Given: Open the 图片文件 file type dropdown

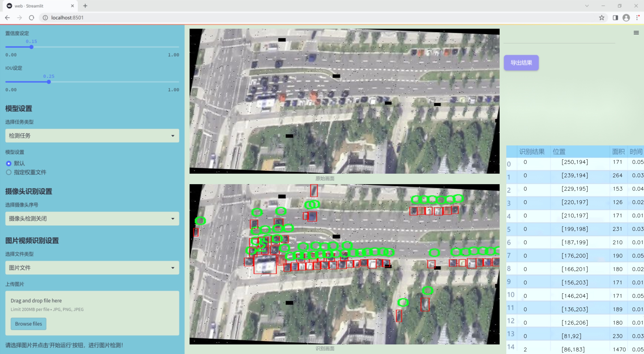Looking at the screenshot, I should pyautogui.click(x=92, y=268).
